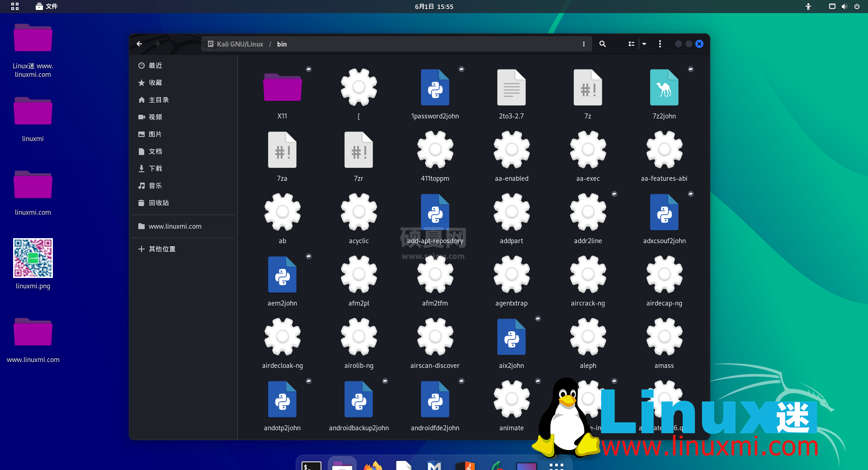Screen dimensions: 868x470
Task: Select afm2pl executable
Action: (359, 281)
